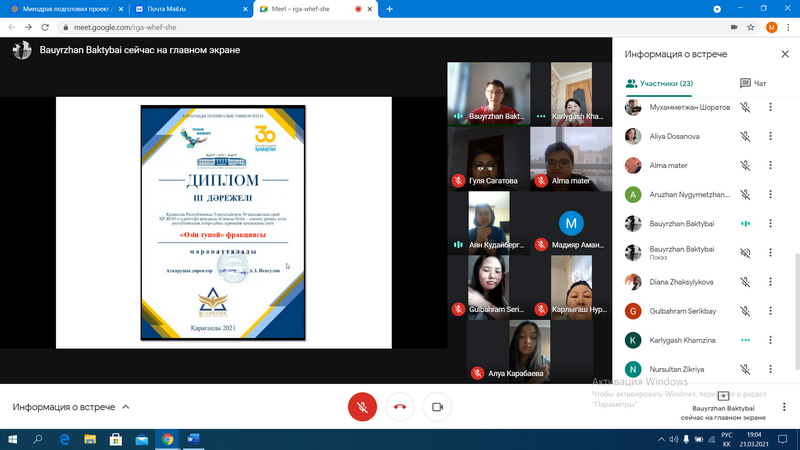Open more options for Diana Zhaksylykova

[x=770, y=282]
